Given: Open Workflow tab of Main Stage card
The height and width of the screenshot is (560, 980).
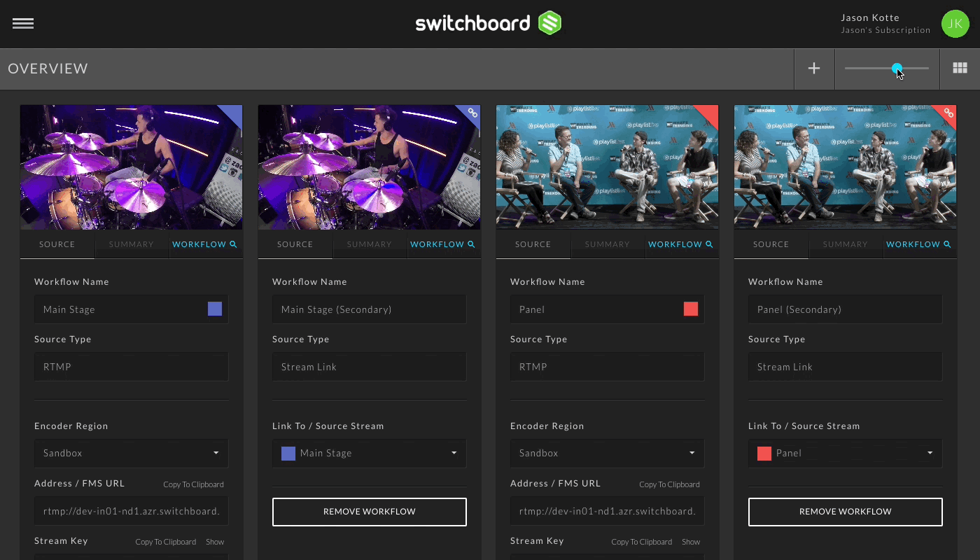Looking at the screenshot, I should (x=205, y=244).
